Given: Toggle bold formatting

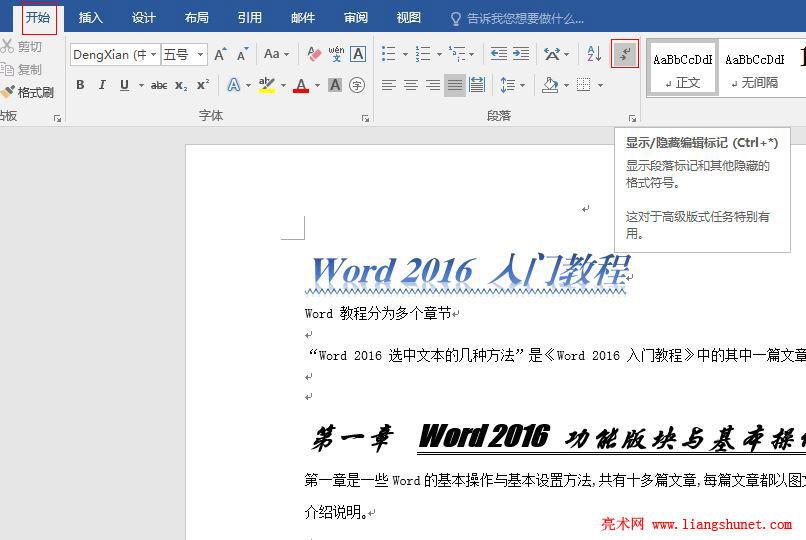Looking at the screenshot, I should coord(80,85).
